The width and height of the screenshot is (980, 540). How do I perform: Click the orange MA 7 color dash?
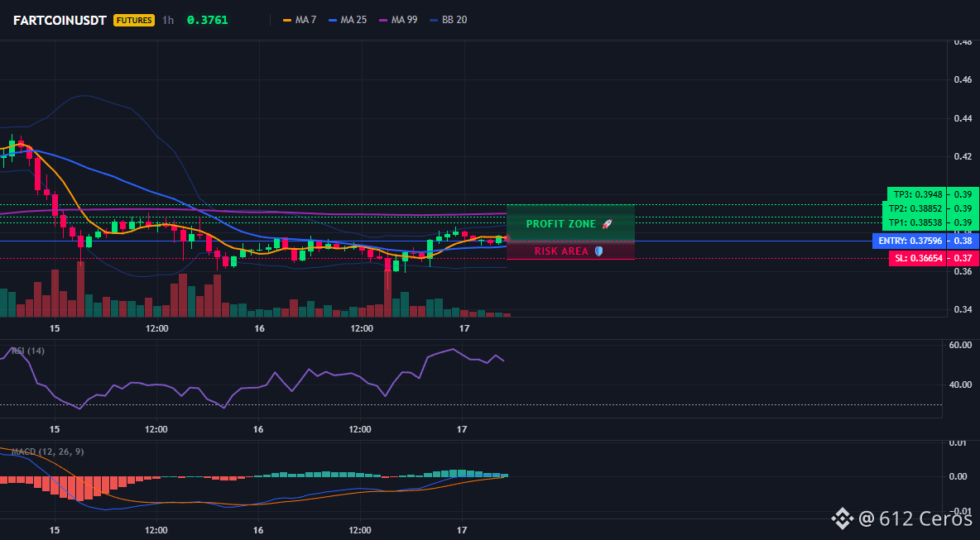tap(287, 20)
